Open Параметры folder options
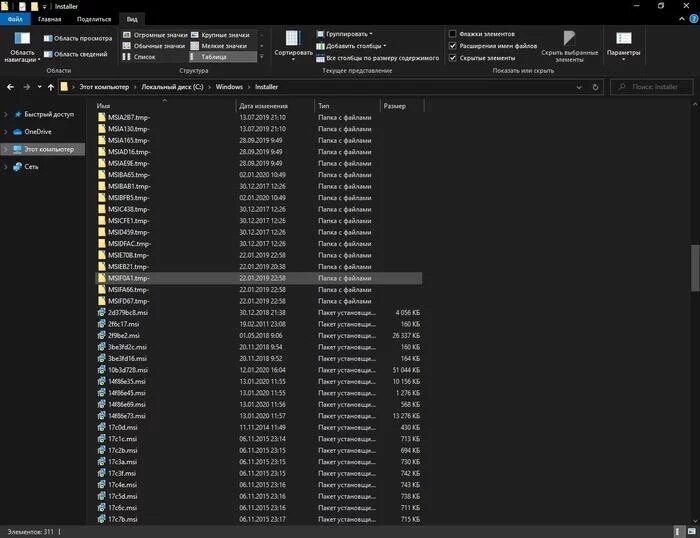The image size is (700, 538). [x=623, y=46]
